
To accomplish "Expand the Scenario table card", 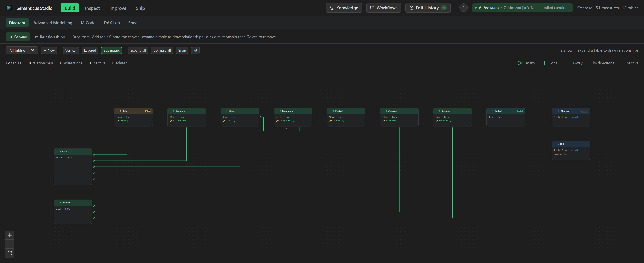I will click(x=437, y=111).
